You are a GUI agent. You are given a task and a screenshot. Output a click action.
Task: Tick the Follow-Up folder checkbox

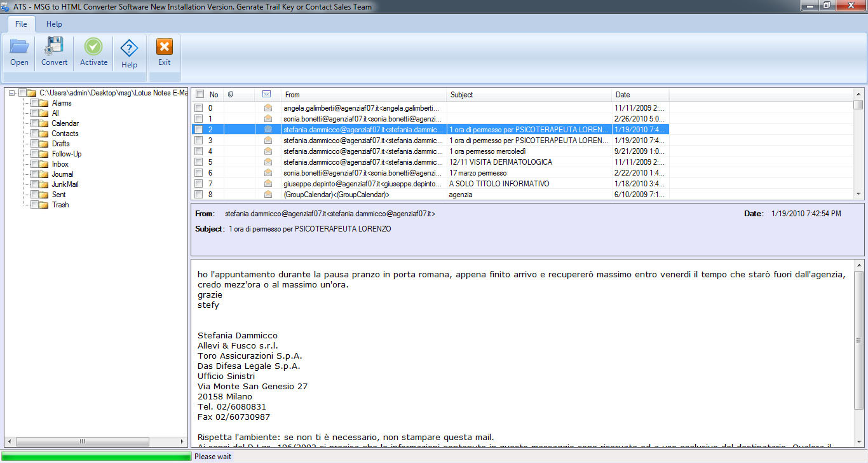click(x=34, y=154)
